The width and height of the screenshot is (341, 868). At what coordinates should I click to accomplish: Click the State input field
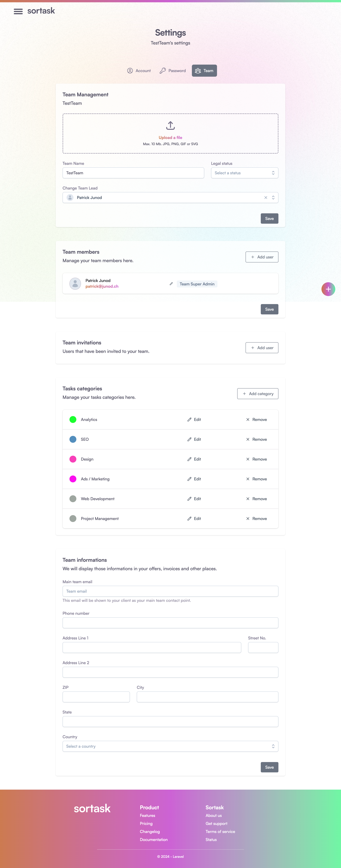click(x=170, y=721)
